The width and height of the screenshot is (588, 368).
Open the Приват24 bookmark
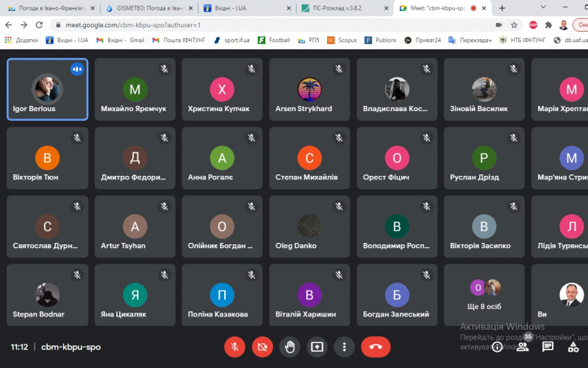(423, 40)
